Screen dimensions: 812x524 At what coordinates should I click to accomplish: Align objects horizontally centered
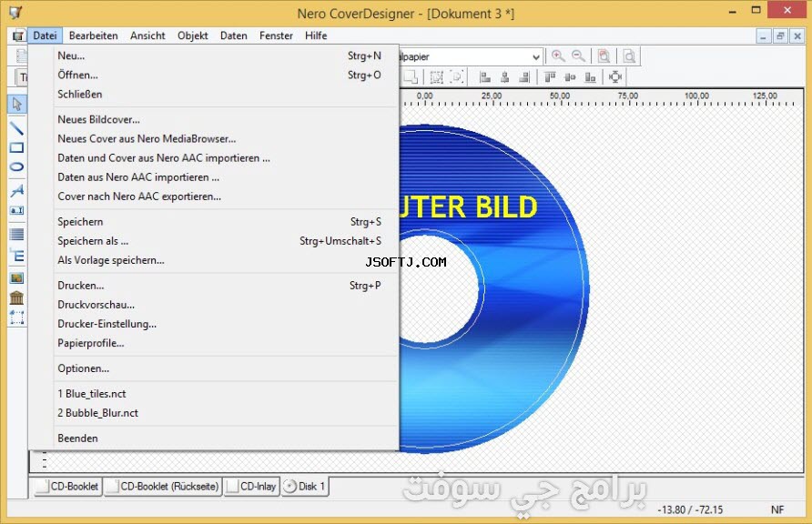coord(504,77)
